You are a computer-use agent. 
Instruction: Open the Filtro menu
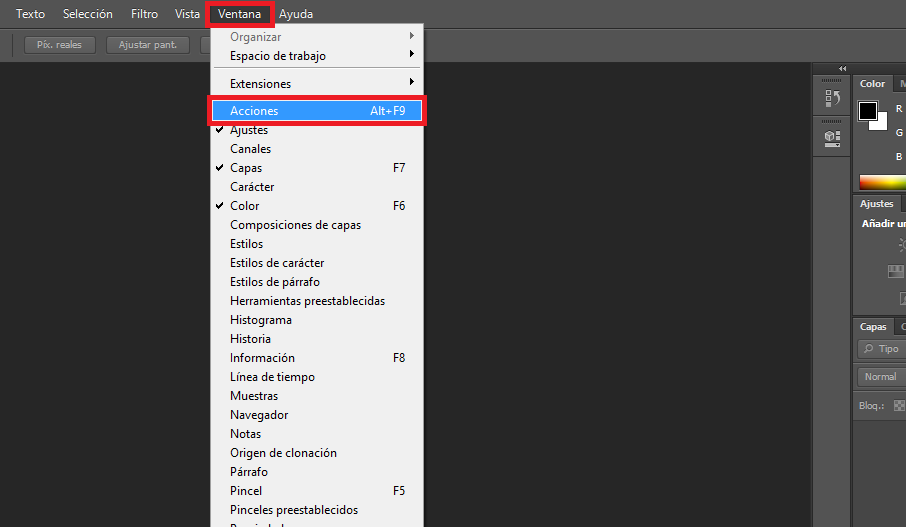coord(144,14)
